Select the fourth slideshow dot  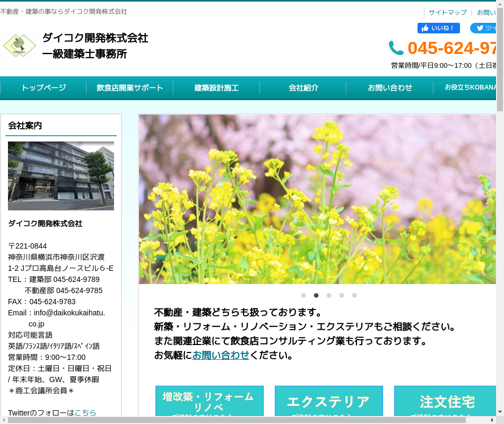(342, 295)
